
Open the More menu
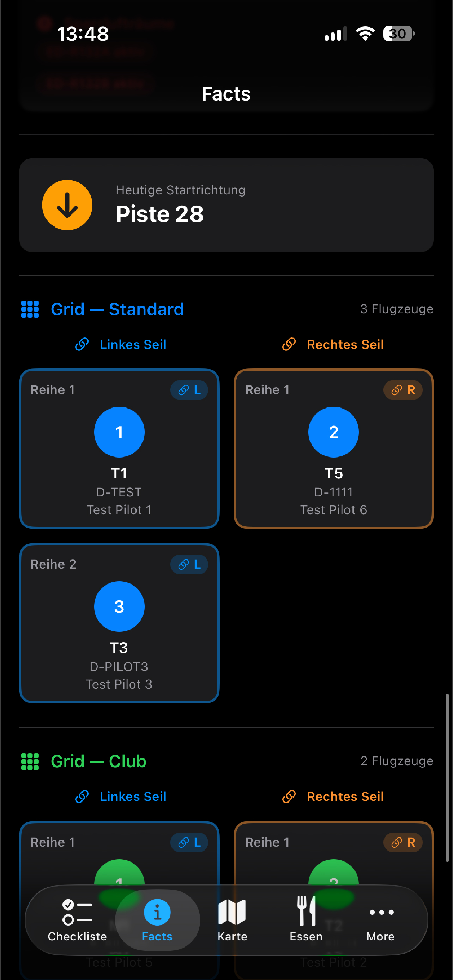click(x=381, y=920)
